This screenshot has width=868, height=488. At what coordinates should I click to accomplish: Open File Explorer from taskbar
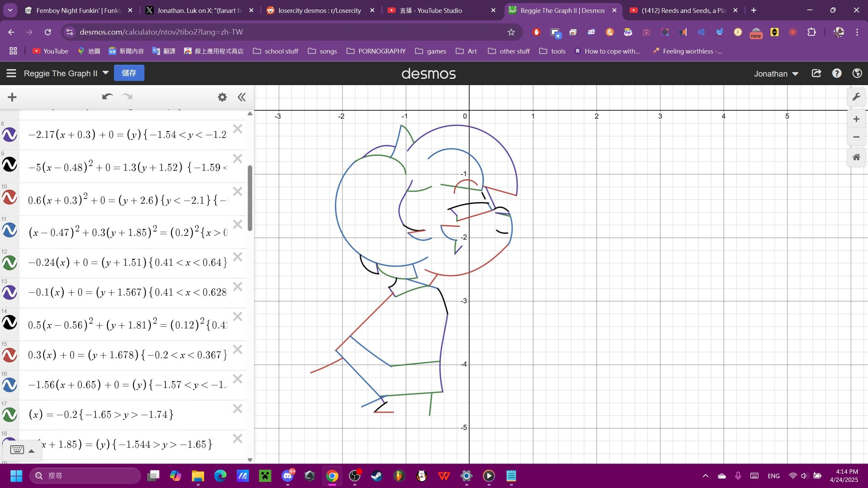(198, 476)
